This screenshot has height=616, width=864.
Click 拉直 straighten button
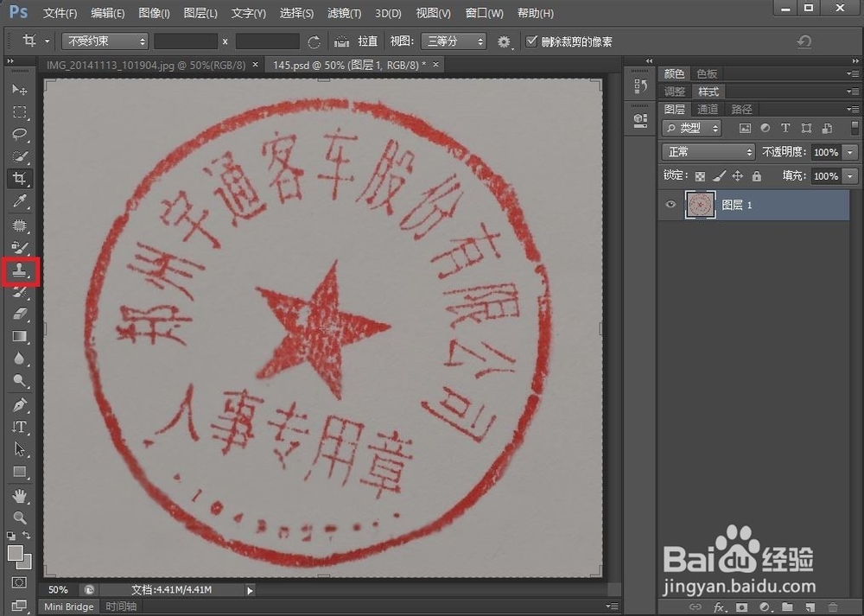coord(367,41)
